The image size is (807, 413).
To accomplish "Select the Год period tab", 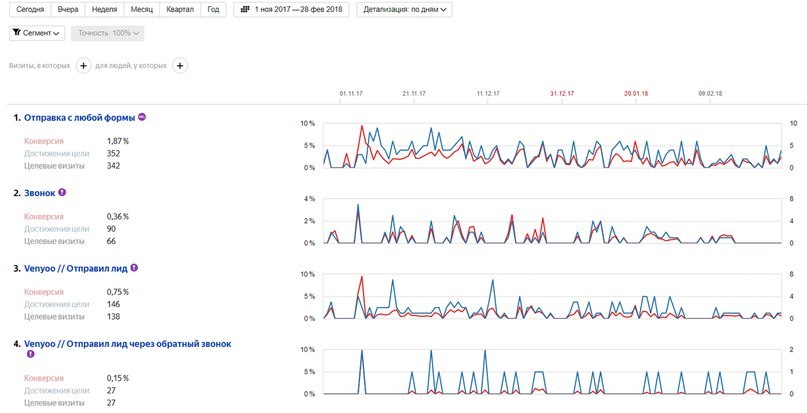I will pos(213,9).
